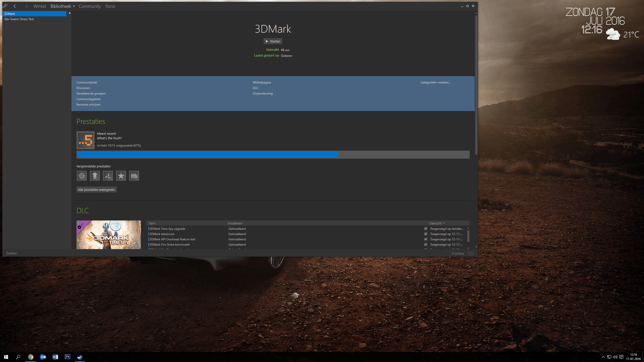Click the locked upward arrow achievement icon
644x362 pixels.
pyautogui.click(x=95, y=176)
